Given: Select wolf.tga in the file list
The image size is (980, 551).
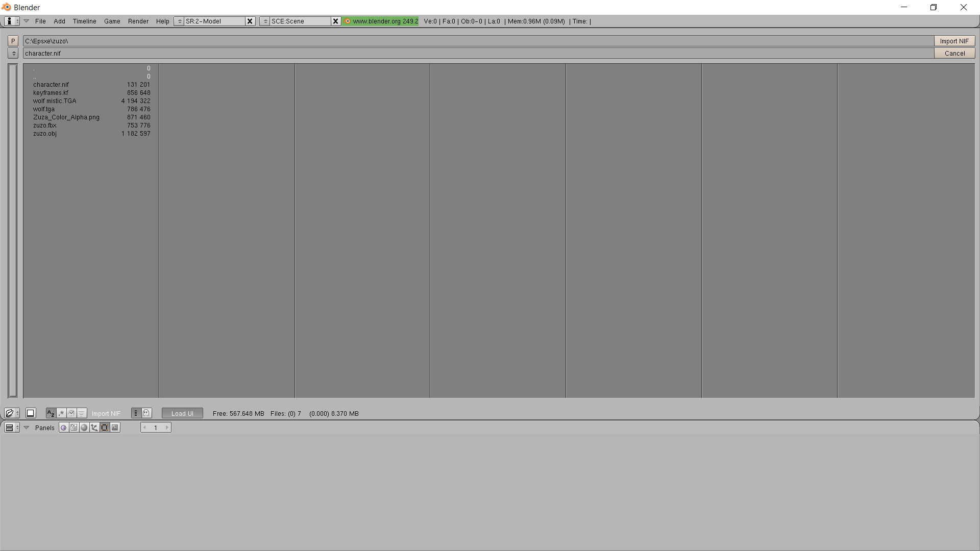Looking at the screenshot, I should point(92,109).
